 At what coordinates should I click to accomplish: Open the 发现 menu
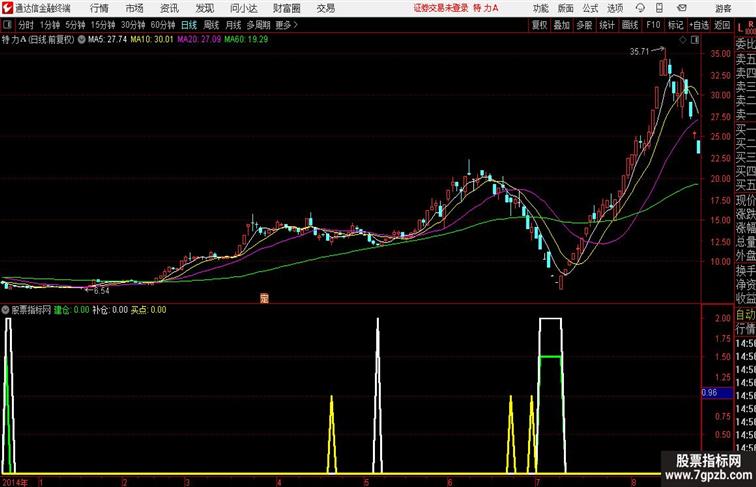tap(204, 8)
